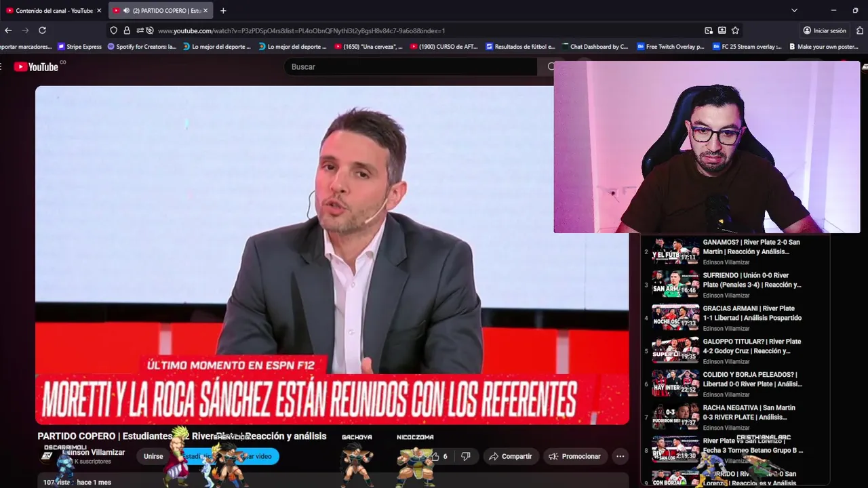Mute the PARTIDO COPERO tab audio icon
Screen dimensions: 868x488
tap(126, 10)
